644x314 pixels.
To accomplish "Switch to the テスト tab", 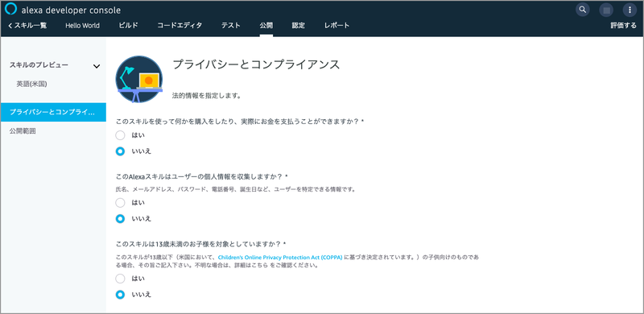I will 231,26.
